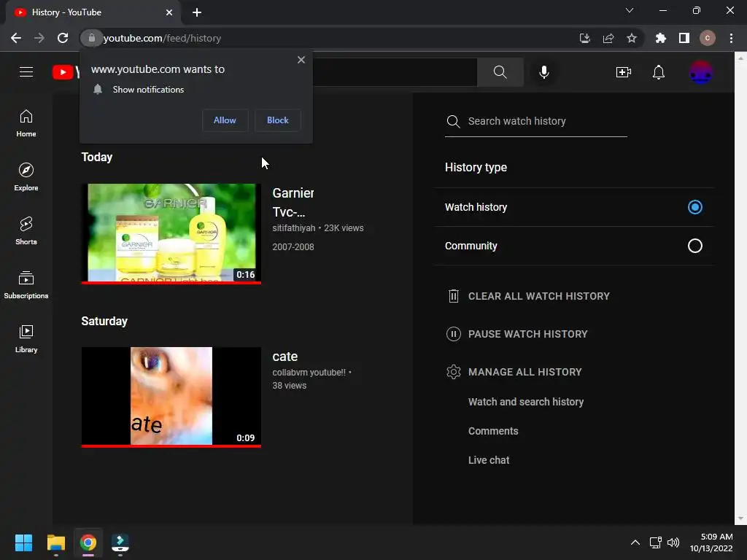The width and height of the screenshot is (747, 560).
Task: Open the Garnier video thumbnail
Action: click(171, 233)
